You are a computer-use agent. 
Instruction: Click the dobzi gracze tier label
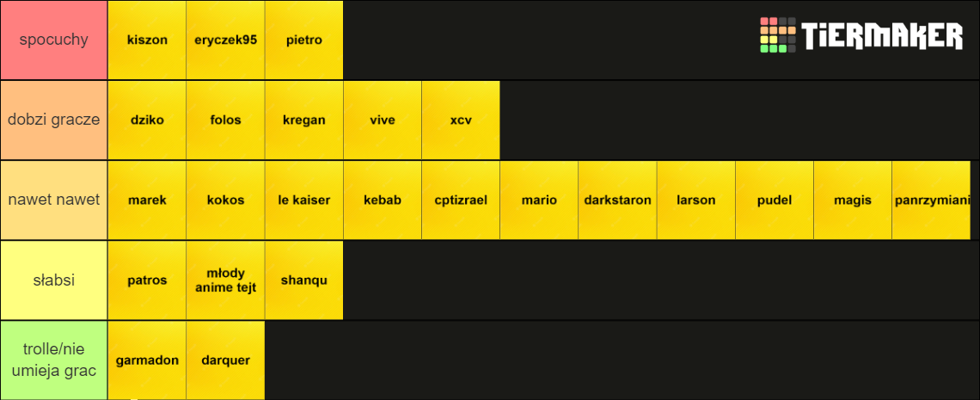pyautogui.click(x=54, y=120)
